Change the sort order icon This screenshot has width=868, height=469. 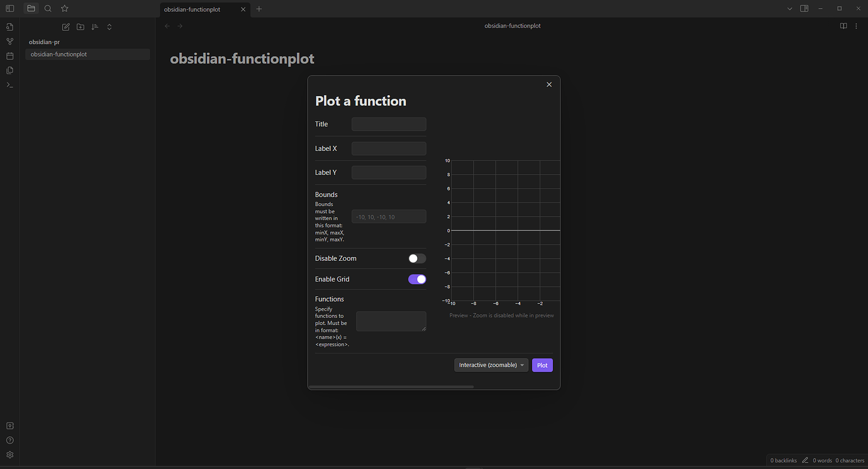(95, 27)
